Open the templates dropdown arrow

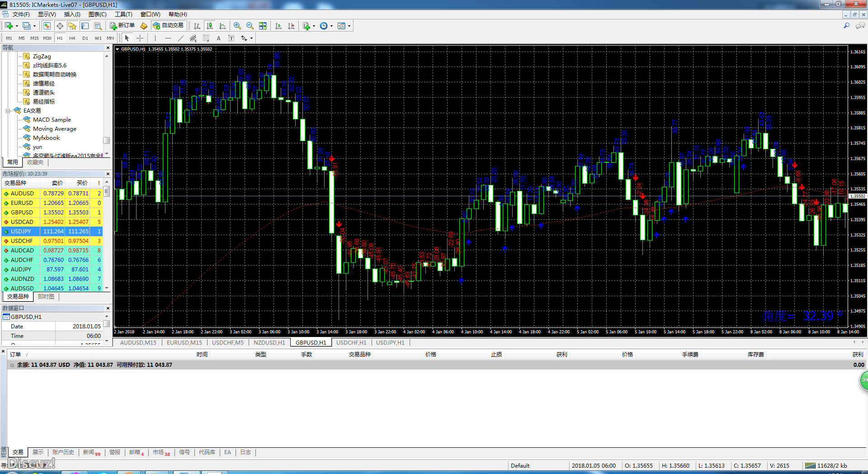349,26
